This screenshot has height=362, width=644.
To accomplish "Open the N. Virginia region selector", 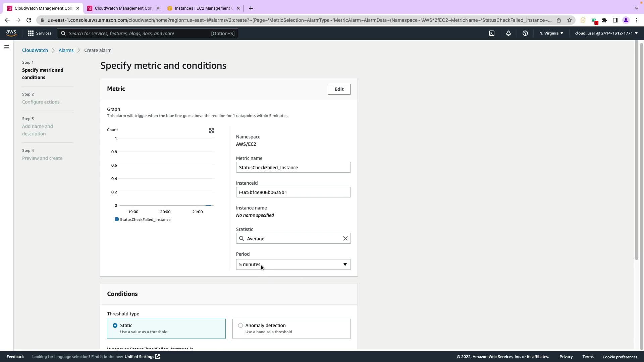I will click(551, 33).
